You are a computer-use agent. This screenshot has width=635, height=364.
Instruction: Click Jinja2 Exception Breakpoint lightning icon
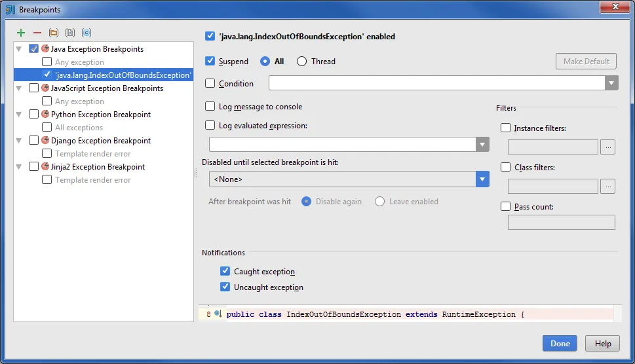(x=45, y=166)
